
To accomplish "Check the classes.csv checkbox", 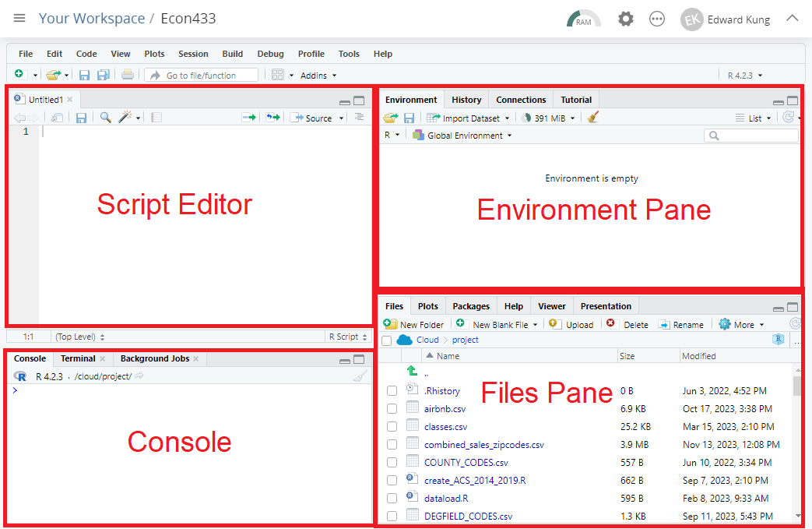I will [392, 426].
